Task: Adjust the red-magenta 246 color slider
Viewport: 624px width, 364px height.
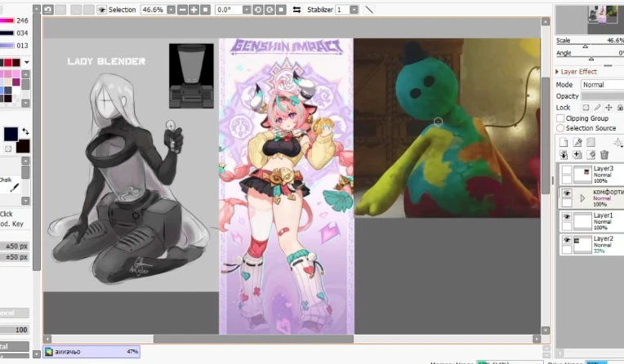Action: click(7, 20)
